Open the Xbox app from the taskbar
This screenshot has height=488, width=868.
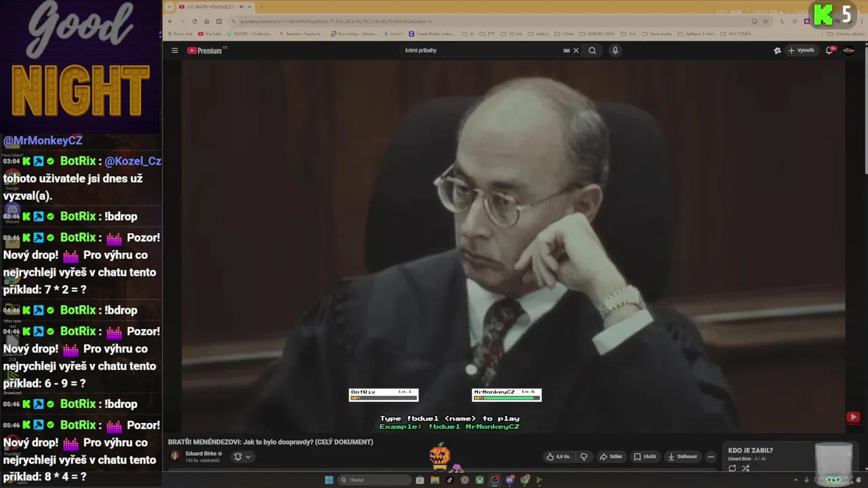(479, 480)
